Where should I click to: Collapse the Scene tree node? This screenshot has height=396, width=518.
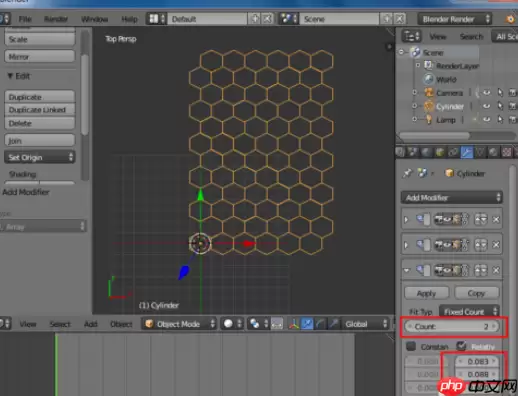pyautogui.click(x=401, y=52)
